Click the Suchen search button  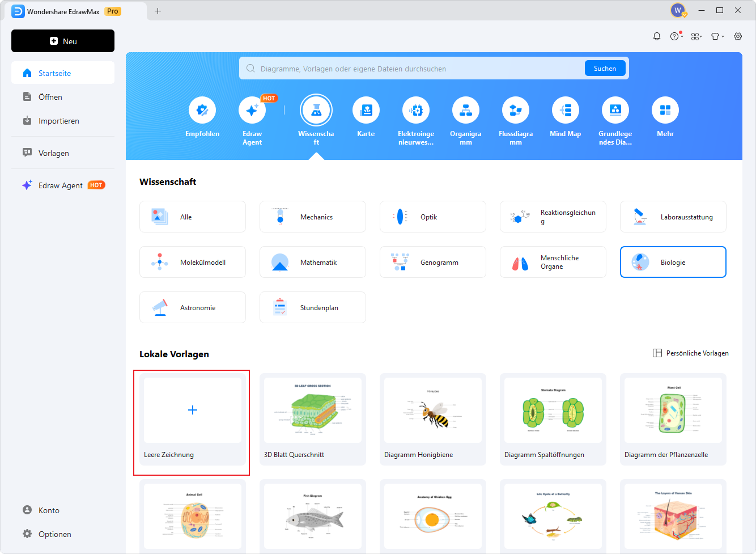605,69
